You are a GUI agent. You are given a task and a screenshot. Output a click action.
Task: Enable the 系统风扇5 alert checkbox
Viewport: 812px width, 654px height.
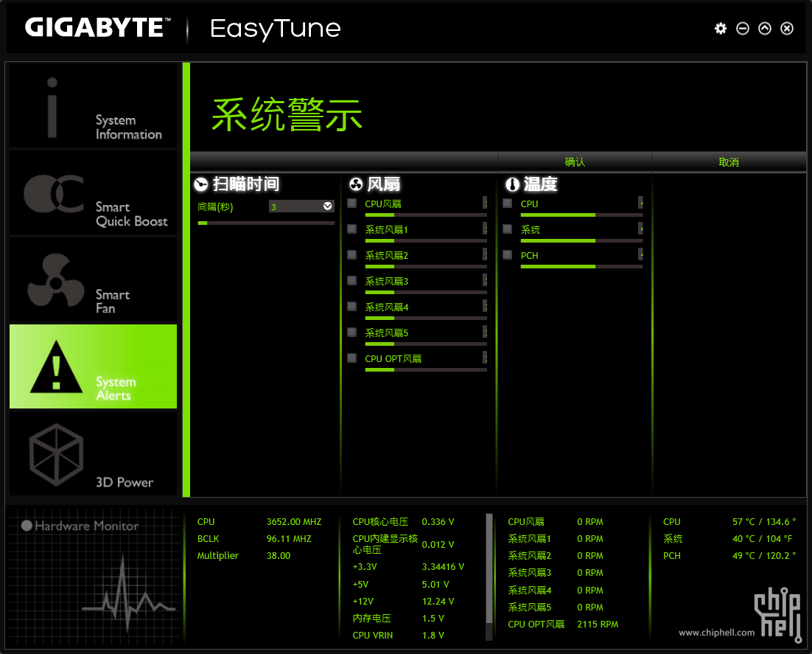(352, 332)
